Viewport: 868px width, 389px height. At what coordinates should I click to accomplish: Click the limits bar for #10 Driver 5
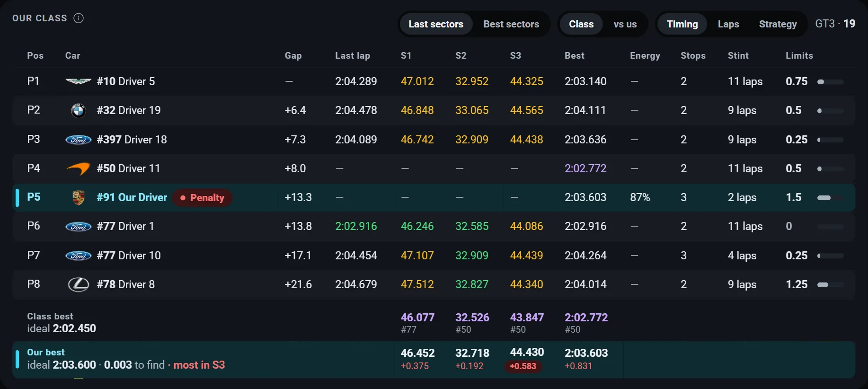830,82
